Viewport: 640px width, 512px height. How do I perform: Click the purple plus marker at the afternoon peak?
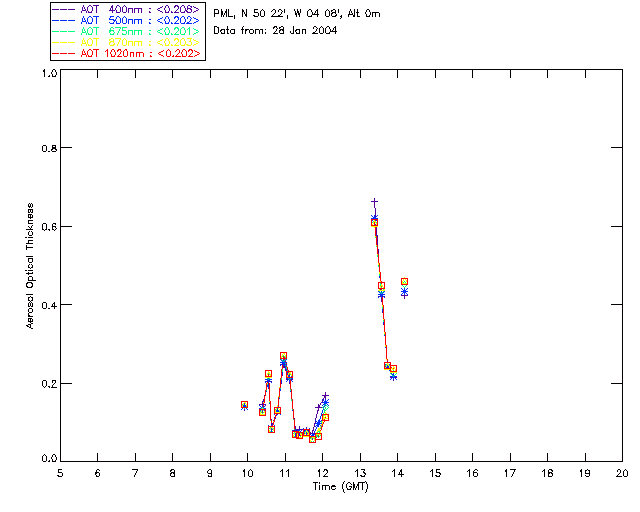[x=374, y=202]
